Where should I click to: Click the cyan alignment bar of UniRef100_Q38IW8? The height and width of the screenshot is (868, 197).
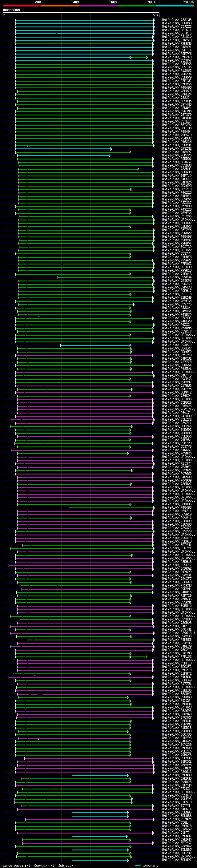pos(85,20)
